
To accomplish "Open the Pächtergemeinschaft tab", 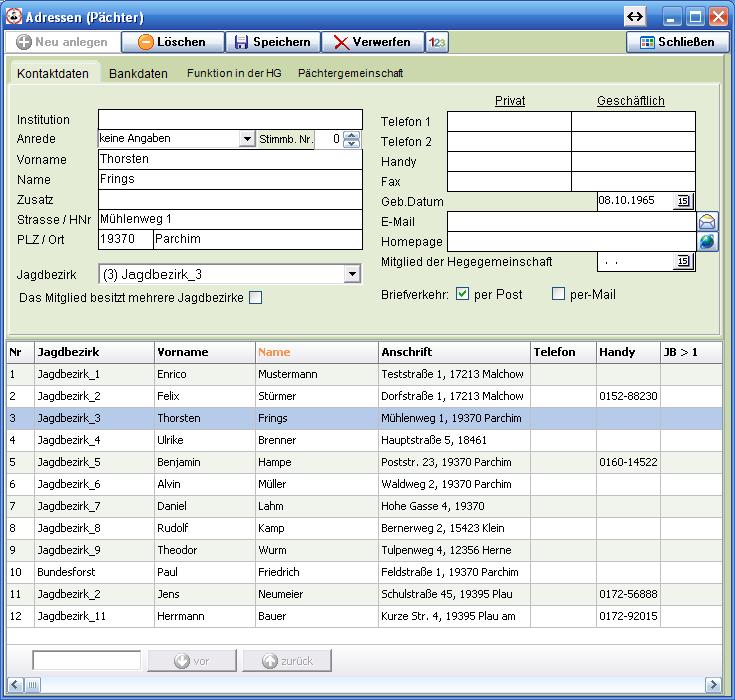I will point(350,73).
